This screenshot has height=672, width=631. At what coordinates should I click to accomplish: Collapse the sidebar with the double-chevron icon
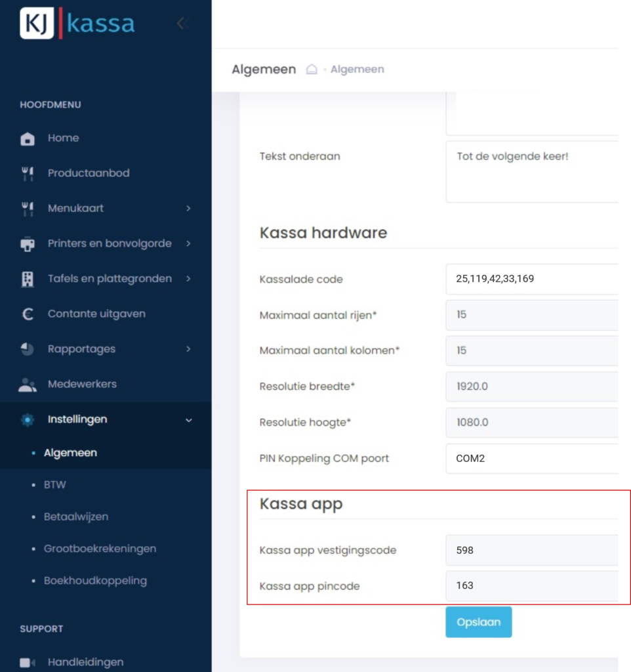[x=183, y=24]
